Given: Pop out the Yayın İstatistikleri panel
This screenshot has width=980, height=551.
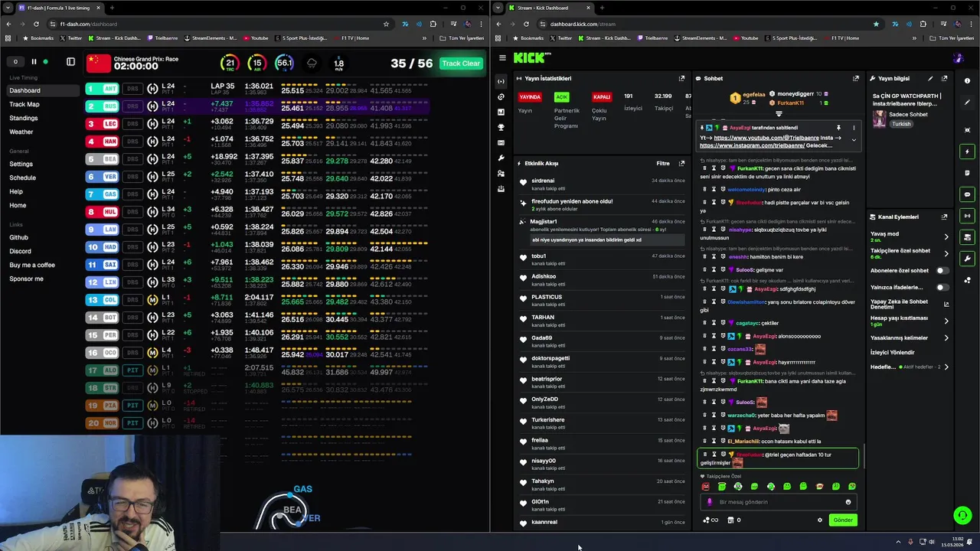Looking at the screenshot, I should pos(681,78).
